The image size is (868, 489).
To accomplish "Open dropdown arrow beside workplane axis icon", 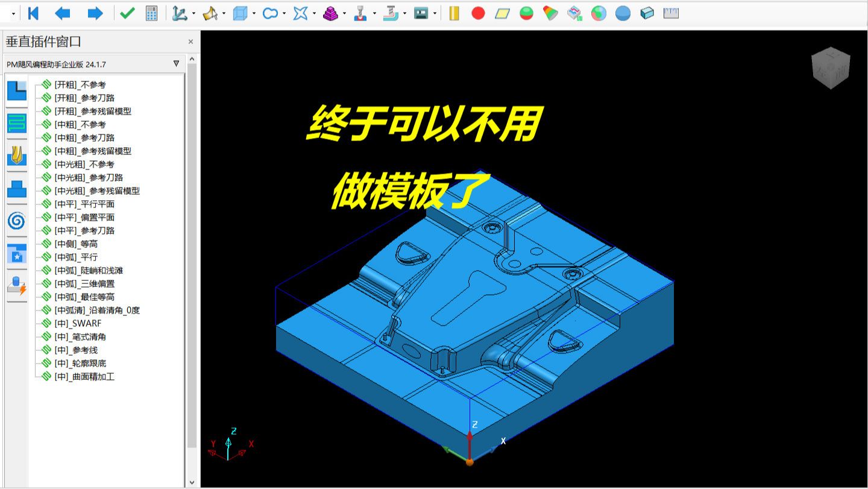I will click(x=193, y=13).
